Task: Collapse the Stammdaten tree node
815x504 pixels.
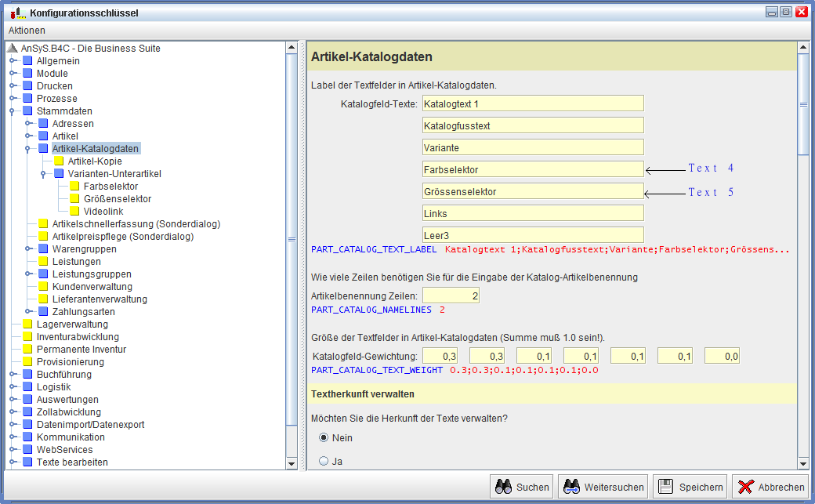Action: tap(13, 111)
